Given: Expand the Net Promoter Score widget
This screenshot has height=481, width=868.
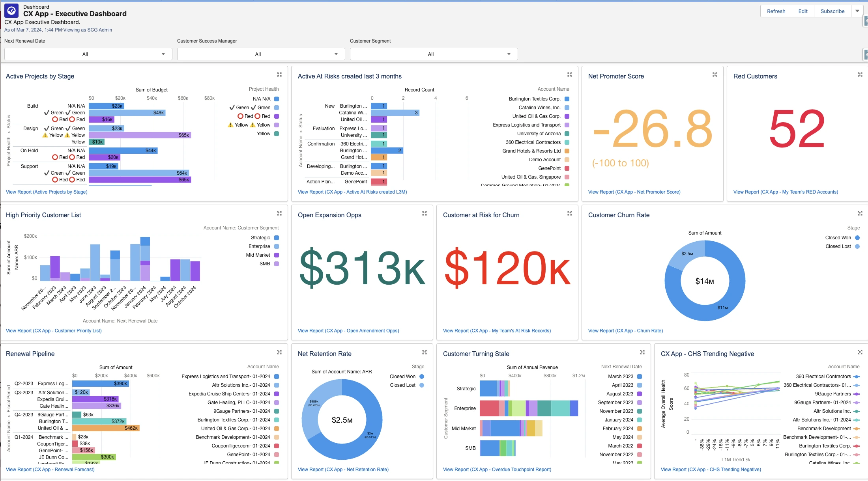Looking at the screenshot, I should click(x=715, y=75).
